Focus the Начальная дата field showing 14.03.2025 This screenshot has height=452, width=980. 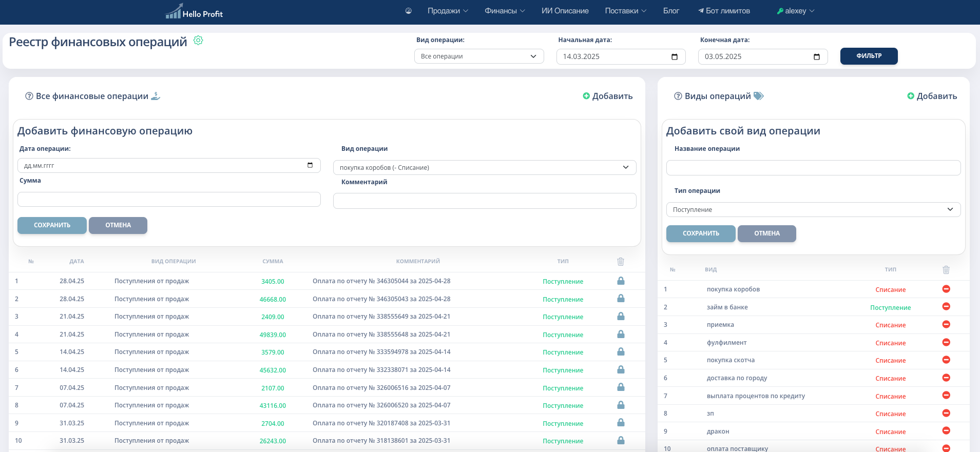[620, 56]
